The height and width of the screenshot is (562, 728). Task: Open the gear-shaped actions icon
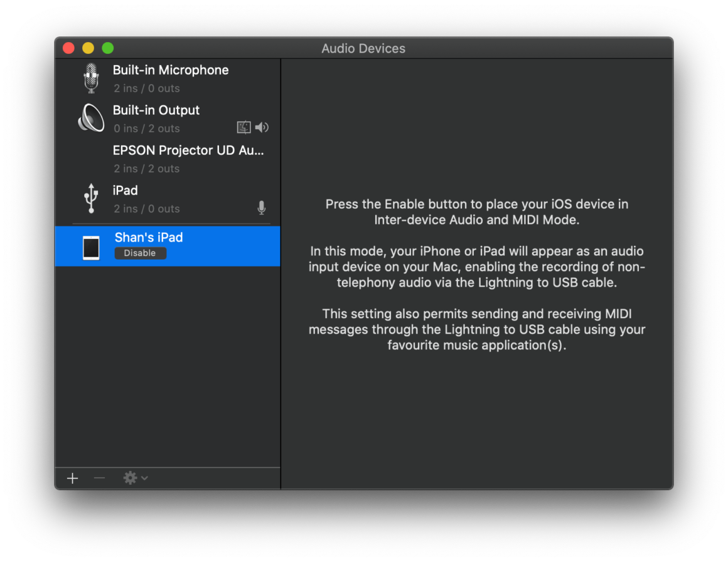[129, 478]
